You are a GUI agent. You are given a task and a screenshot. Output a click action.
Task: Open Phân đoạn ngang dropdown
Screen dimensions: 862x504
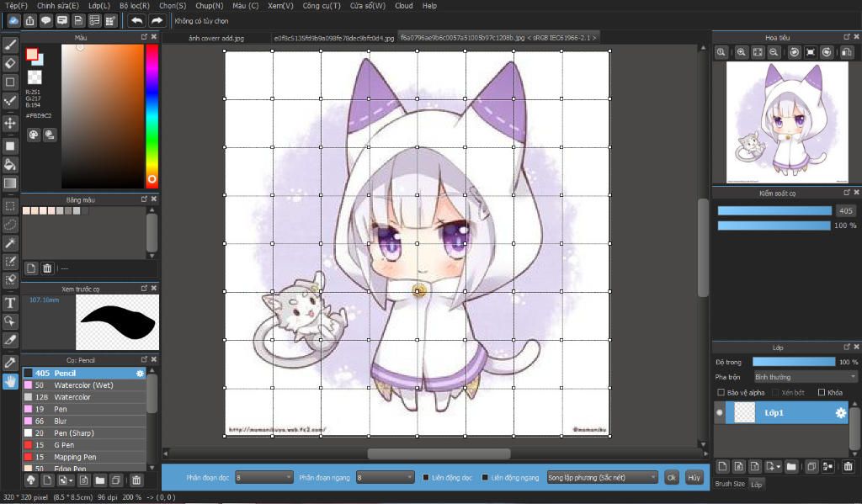tap(385, 478)
